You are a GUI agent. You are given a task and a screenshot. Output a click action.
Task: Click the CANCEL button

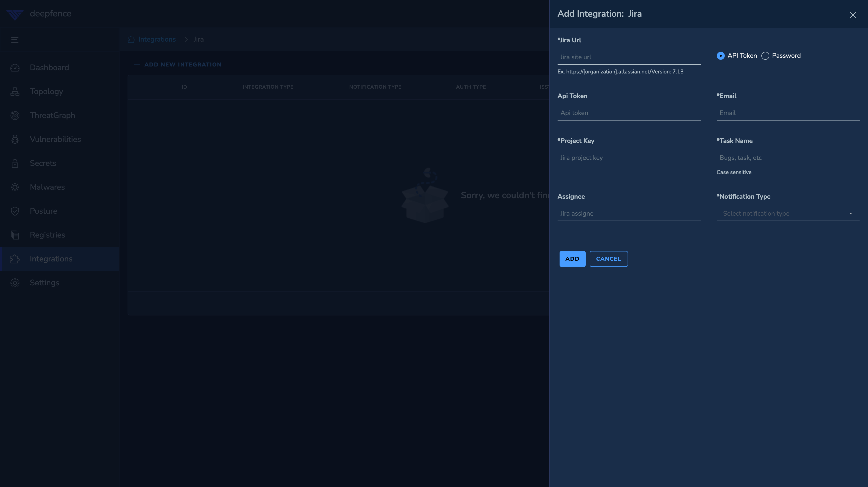pyautogui.click(x=609, y=259)
